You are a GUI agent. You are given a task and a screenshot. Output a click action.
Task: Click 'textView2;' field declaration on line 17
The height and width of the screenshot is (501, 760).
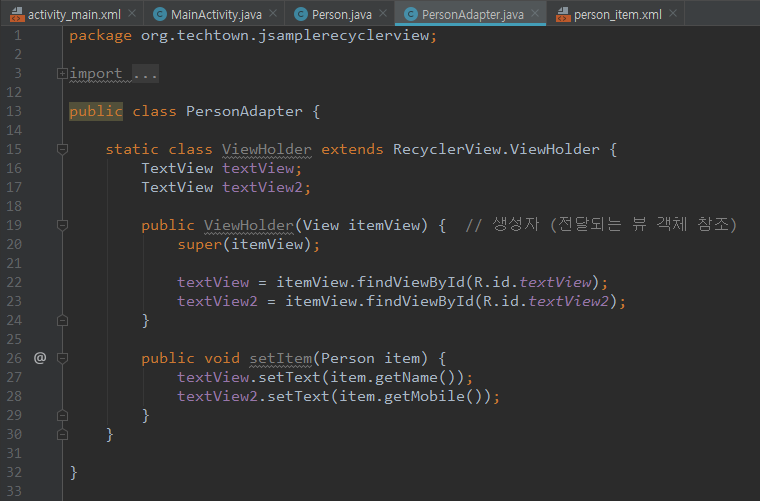click(x=267, y=188)
